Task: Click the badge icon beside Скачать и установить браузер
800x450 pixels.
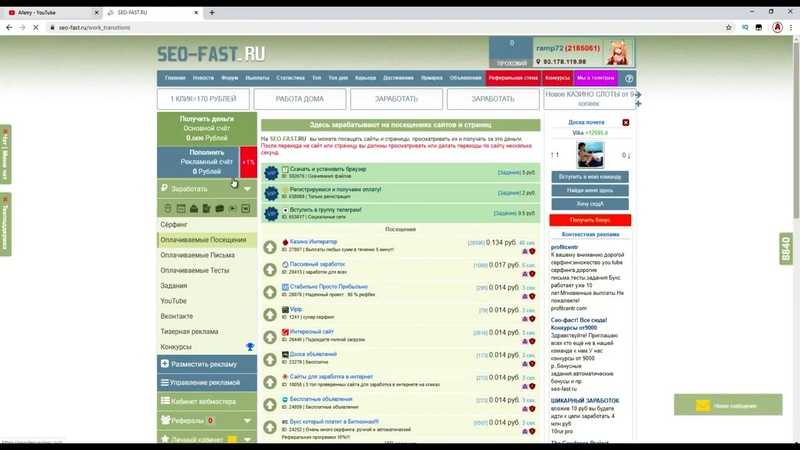Action: click(x=271, y=173)
